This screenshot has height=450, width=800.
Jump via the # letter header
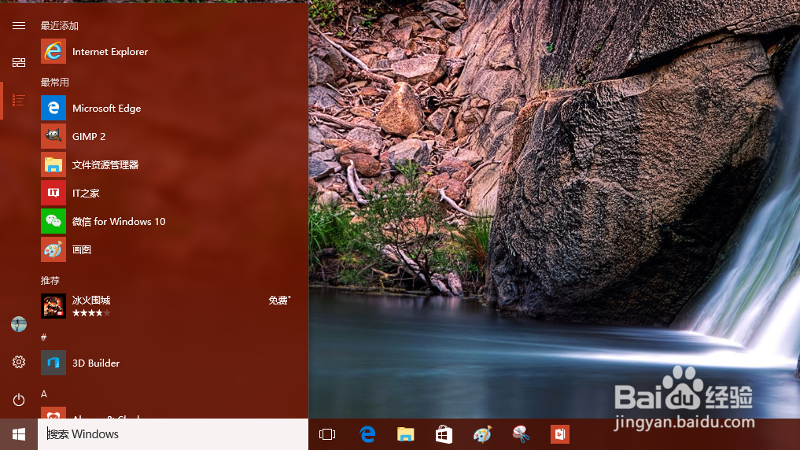click(44, 337)
